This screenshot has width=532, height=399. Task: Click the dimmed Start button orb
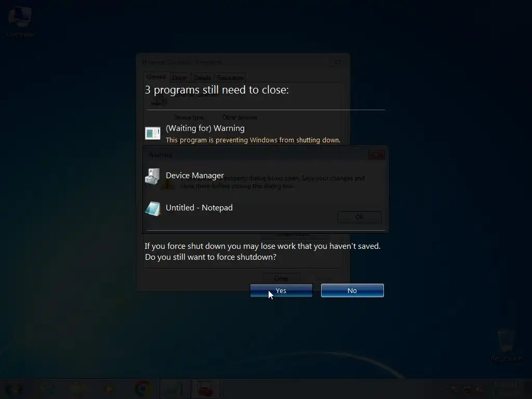click(13, 389)
